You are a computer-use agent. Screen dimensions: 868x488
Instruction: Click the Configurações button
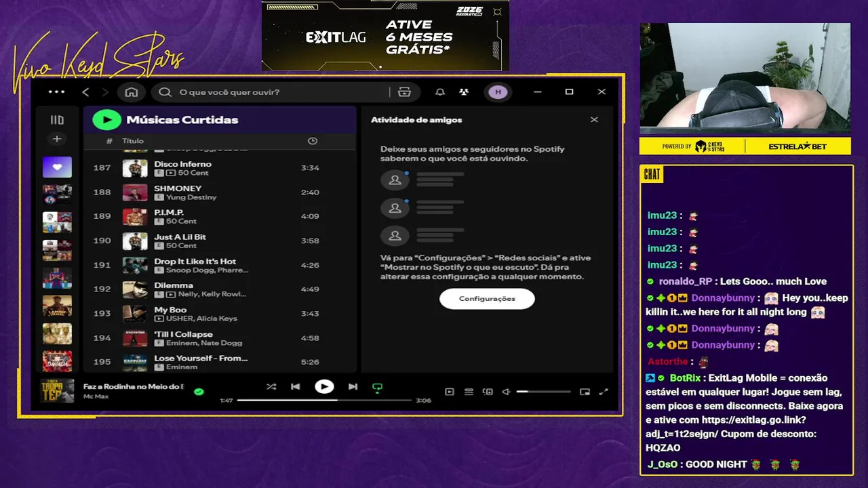pyautogui.click(x=487, y=299)
